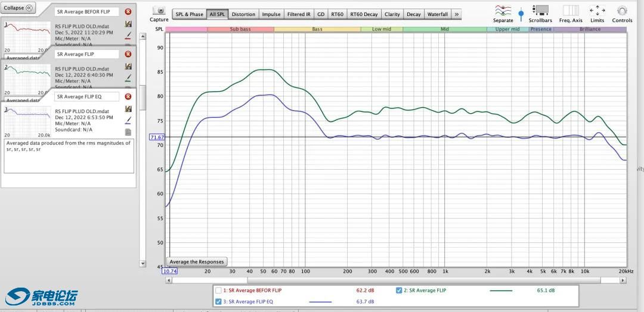Click graph horizontal scroll left arrow
This screenshot has height=312, width=644.
(x=168, y=280)
